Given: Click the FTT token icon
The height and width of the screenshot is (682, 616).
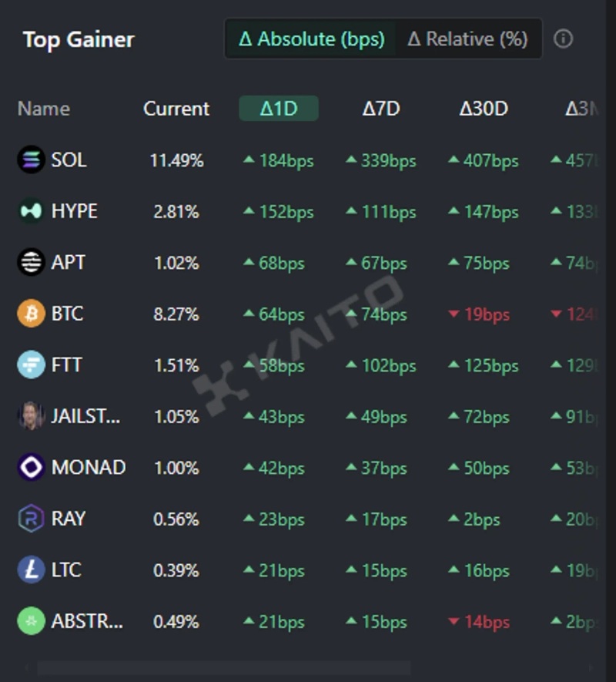Looking at the screenshot, I should point(31,365).
